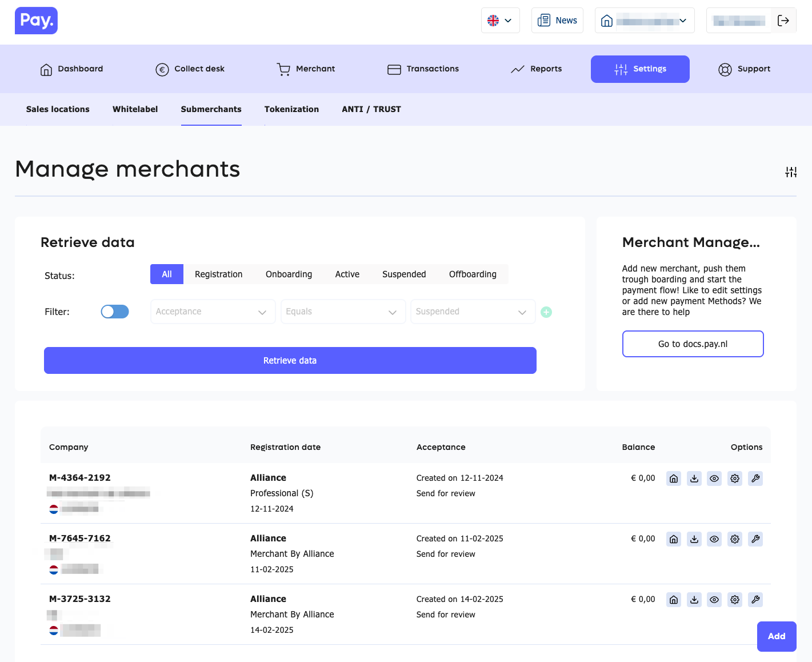Click the Retrieve data button
The width and height of the screenshot is (812, 662).
290,361
